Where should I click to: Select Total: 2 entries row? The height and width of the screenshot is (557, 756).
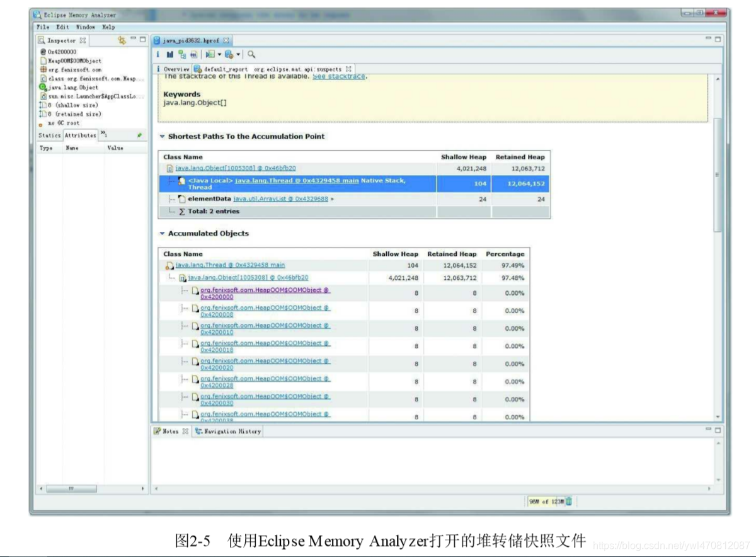click(x=354, y=212)
